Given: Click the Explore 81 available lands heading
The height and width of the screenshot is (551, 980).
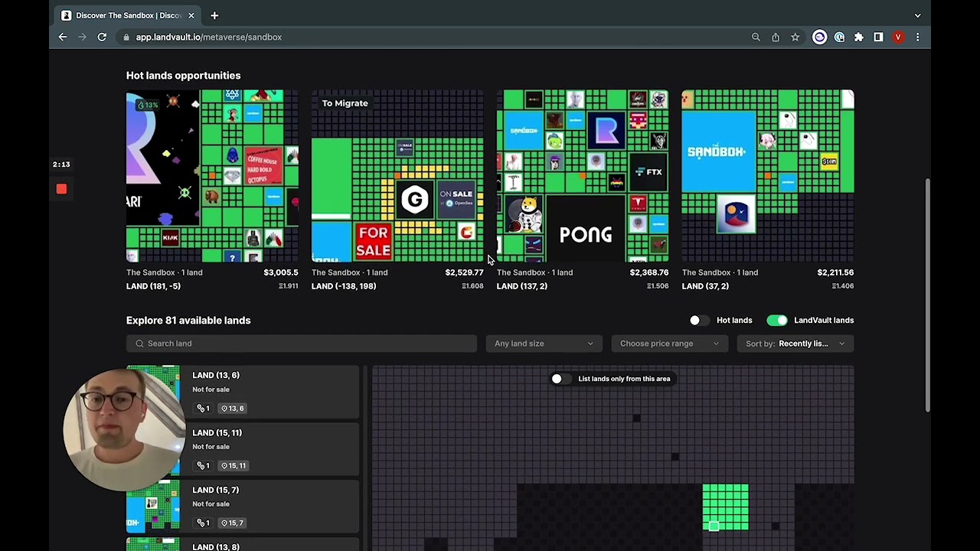Looking at the screenshot, I should (x=188, y=321).
